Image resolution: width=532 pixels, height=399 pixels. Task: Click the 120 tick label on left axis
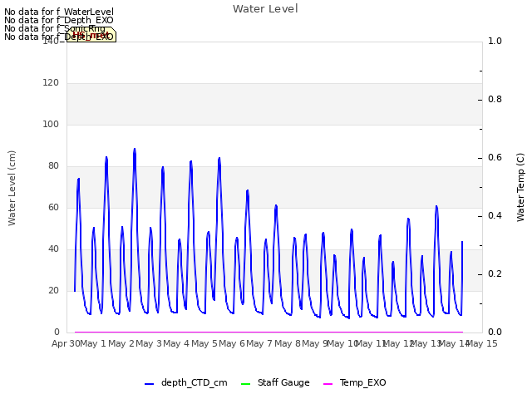pos(51,82)
